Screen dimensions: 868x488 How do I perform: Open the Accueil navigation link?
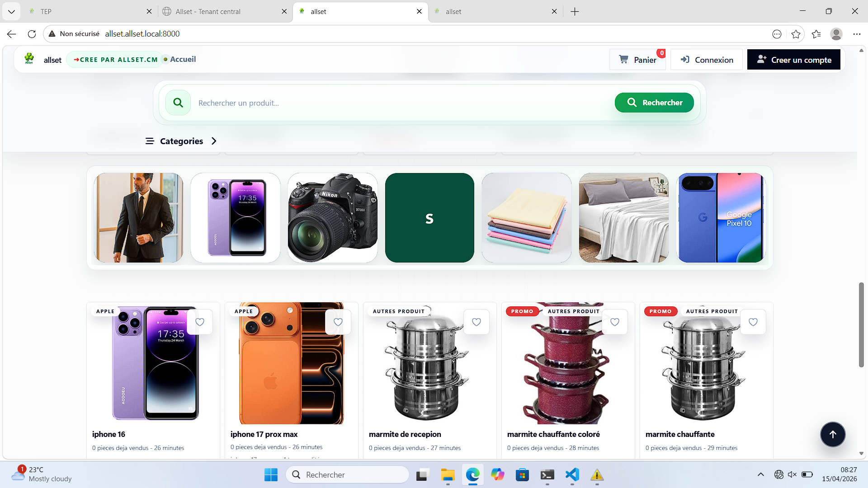pos(183,59)
